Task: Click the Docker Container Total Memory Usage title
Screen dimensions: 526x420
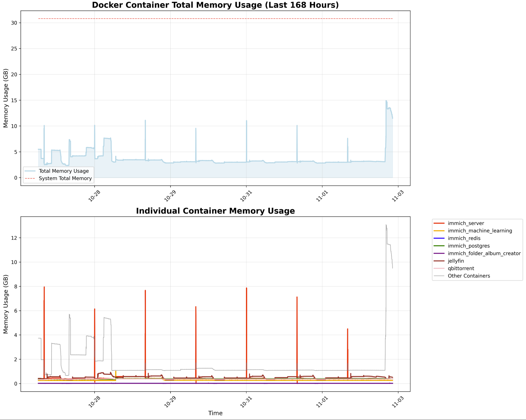Action: coord(215,5)
